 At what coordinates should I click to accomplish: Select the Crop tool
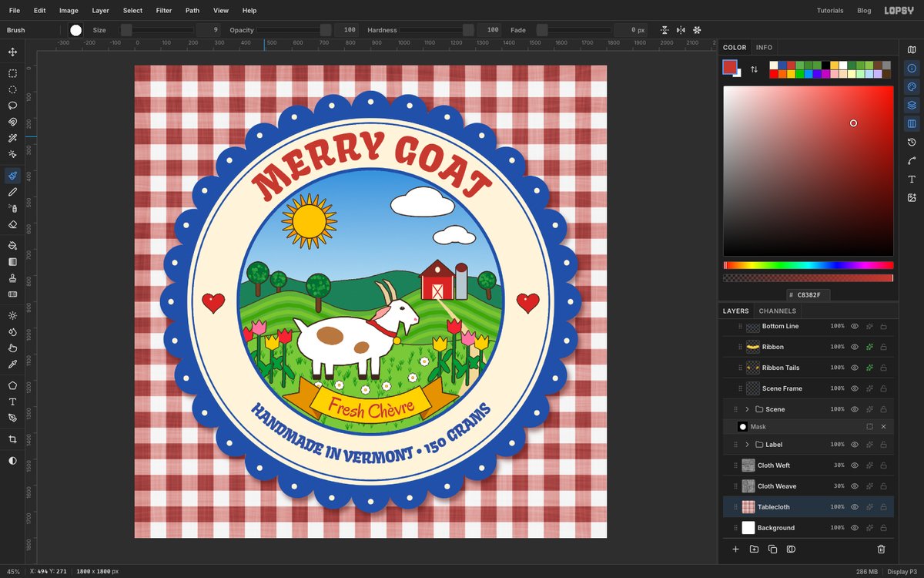click(12, 439)
